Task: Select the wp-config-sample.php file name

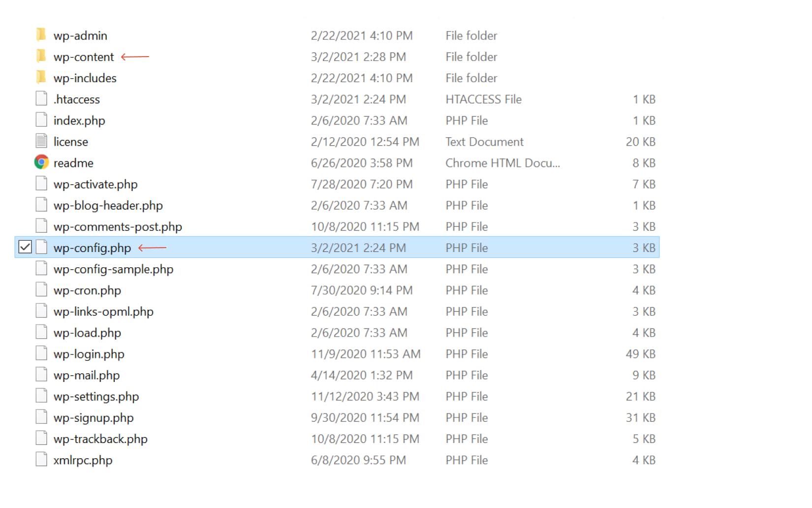Action: [x=113, y=269]
